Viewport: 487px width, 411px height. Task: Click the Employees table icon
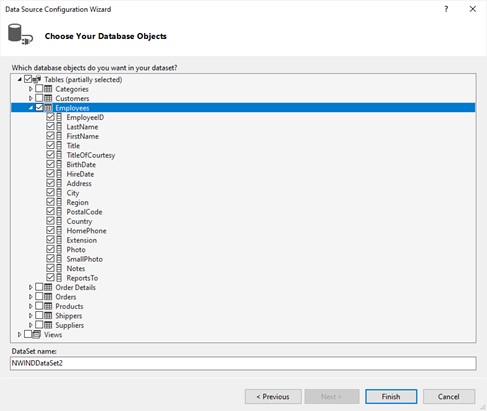[48, 108]
